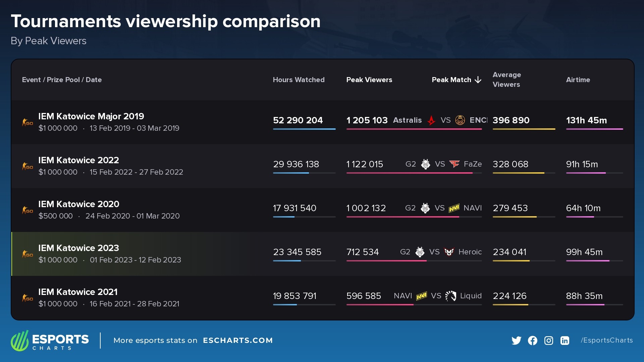This screenshot has height=362, width=644.
Task: Click the /EsportsCharts handle text
Action: 606,340
